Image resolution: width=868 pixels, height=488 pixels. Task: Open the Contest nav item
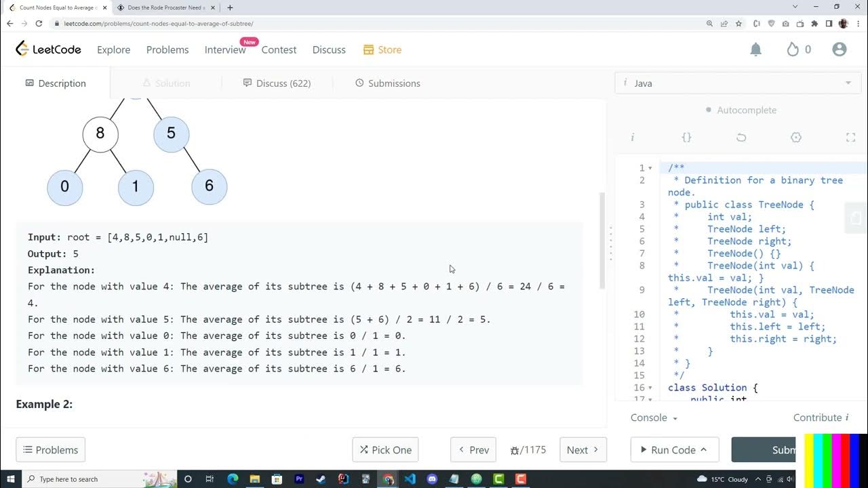tap(279, 49)
